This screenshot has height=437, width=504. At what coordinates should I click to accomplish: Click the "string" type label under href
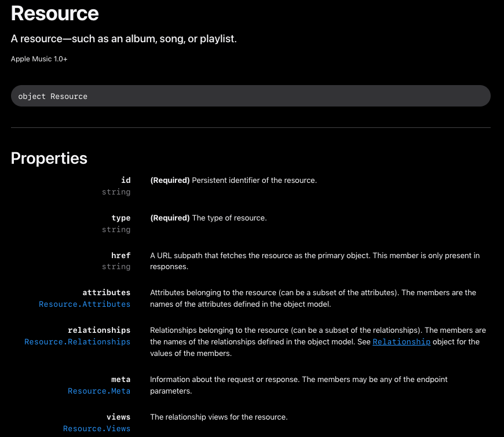pyautogui.click(x=116, y=266)
